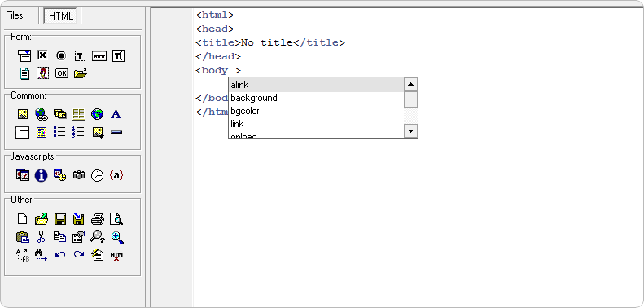Click the stacked images icon in Common
Viewport: 644px width, 308px height.
tap(60, 114)
